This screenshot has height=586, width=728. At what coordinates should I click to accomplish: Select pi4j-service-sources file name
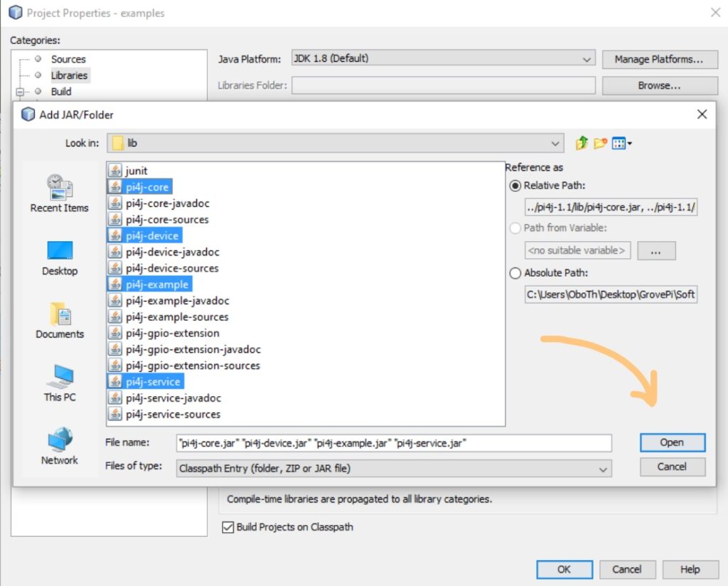[x=173, y=414]
